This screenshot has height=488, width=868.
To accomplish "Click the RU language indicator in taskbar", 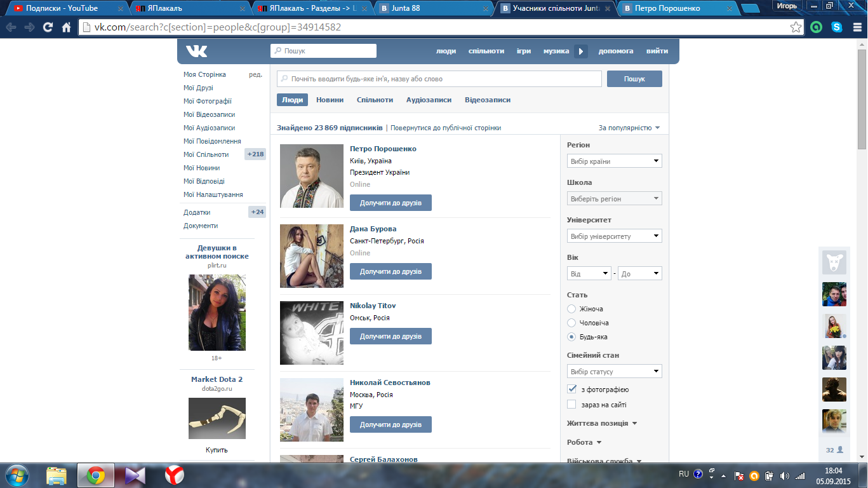I will [x=684, y=474].
